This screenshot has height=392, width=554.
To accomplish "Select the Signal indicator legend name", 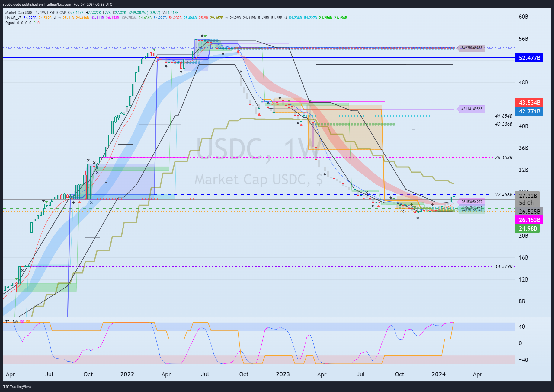I will click(10, 23).
